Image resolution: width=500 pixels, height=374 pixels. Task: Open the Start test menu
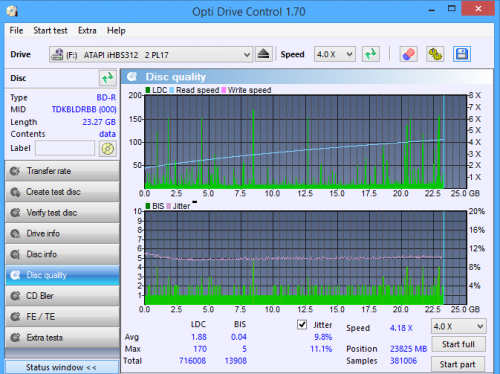(50, 31)
